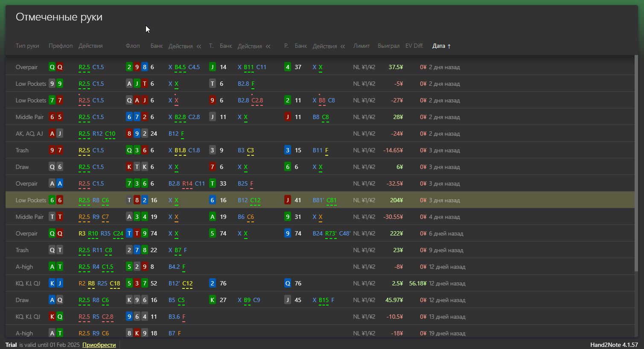Click the Дата column header
Screen dimensions: 644x349
point(439,46)
